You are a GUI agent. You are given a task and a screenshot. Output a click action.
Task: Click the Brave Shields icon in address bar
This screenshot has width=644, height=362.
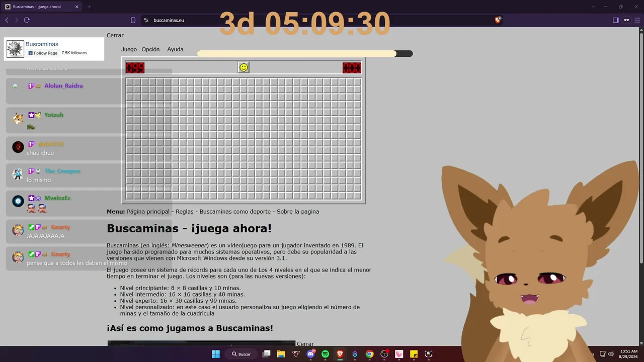(x=498, y=20)
